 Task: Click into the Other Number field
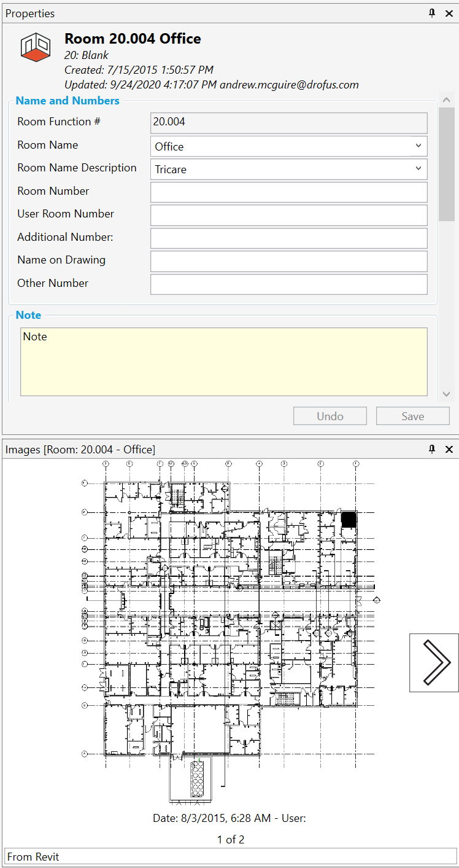(x=288, y=284)
